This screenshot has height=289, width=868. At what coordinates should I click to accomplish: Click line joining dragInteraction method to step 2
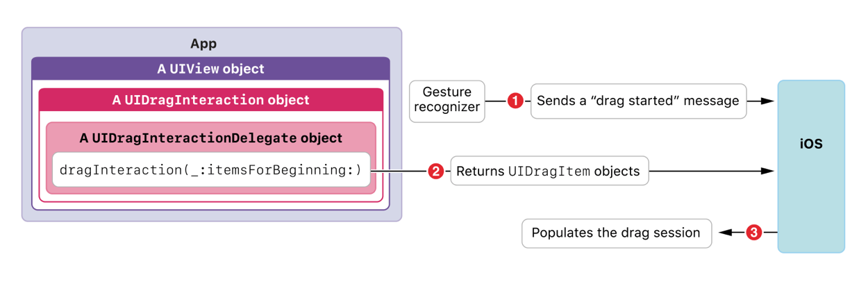click(x=399, y=171)
